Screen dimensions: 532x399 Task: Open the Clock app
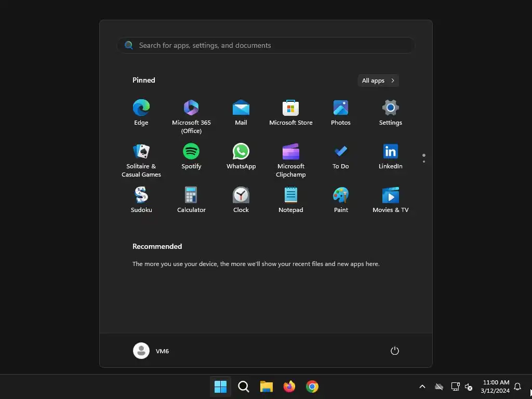[x=241, y=200]
